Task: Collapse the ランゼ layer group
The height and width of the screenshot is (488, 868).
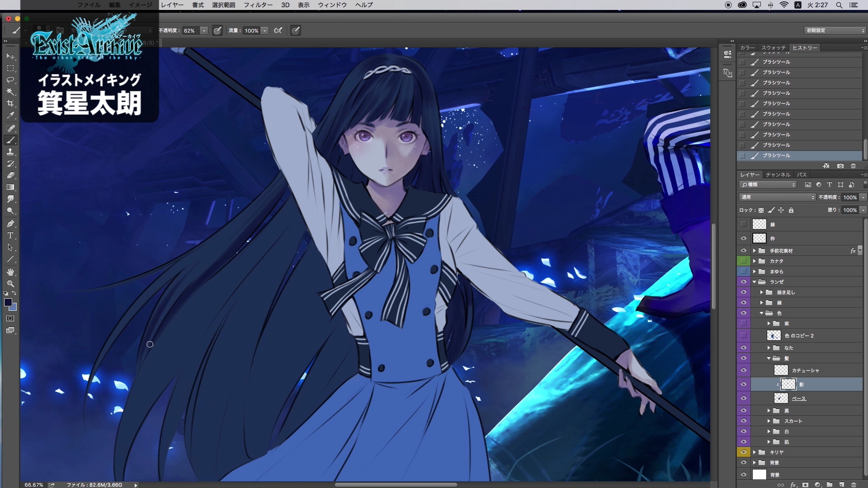Action: [754, 282]
